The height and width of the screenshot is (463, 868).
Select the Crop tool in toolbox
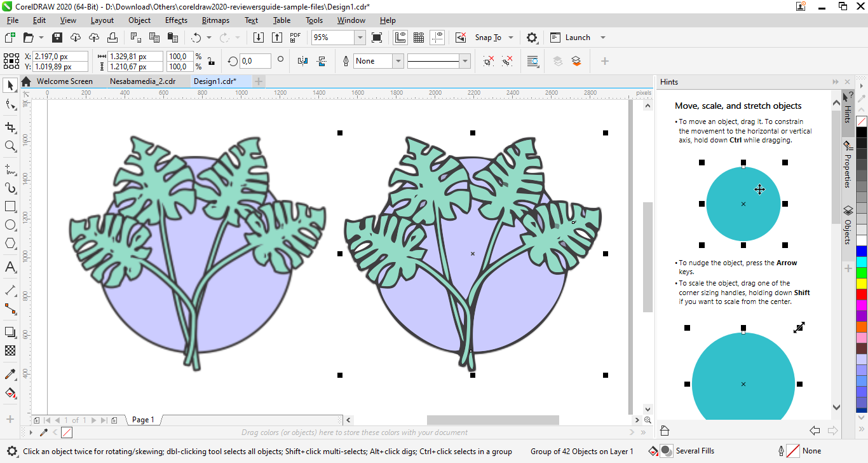tap(10, 127)
